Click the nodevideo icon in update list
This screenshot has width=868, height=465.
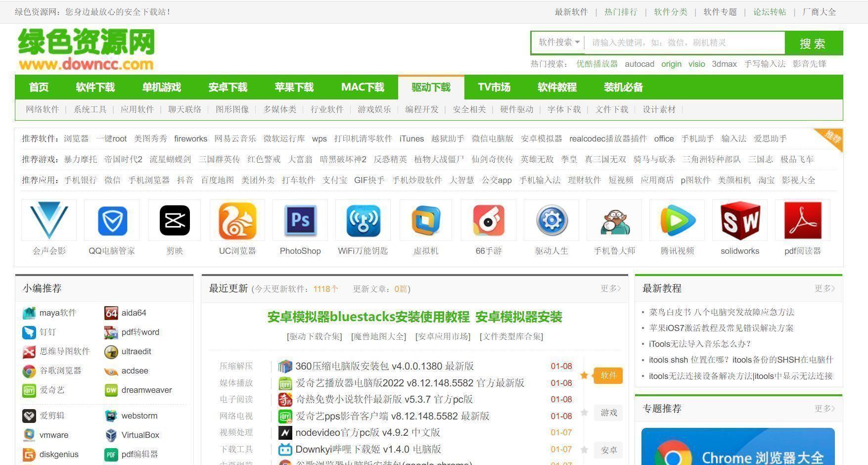(x=285, y=433)
